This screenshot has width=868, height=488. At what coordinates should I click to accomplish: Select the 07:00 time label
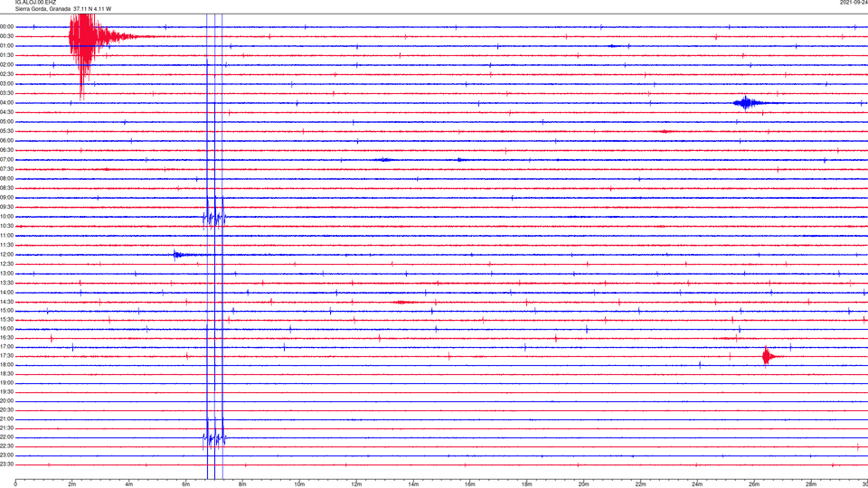click(x=7, y=160)
